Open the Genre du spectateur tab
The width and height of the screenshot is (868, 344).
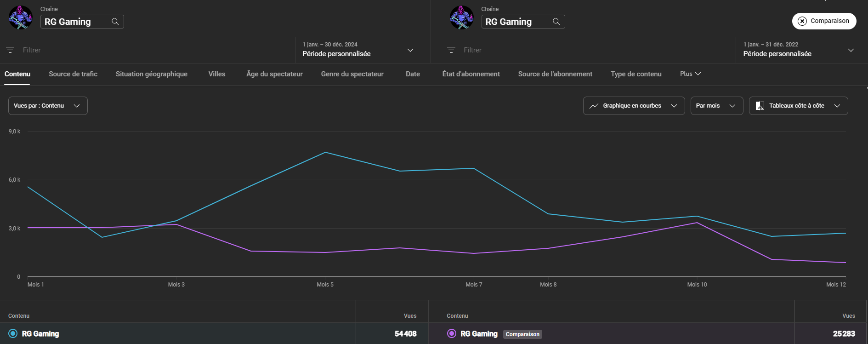(352, 74)
